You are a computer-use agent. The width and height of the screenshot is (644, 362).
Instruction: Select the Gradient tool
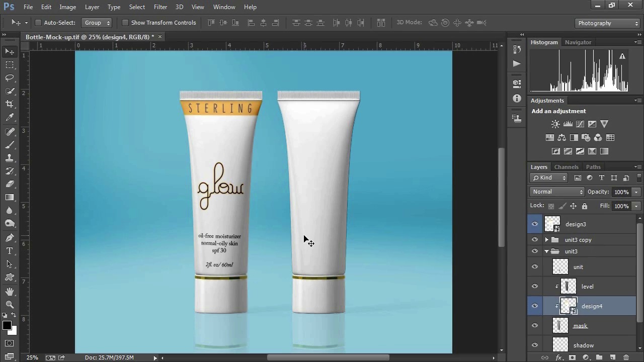(x=10, y=197)
